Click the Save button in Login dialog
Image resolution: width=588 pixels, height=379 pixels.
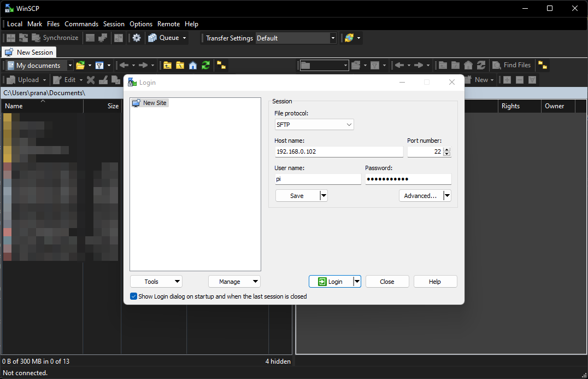click(x=297, y=196)
